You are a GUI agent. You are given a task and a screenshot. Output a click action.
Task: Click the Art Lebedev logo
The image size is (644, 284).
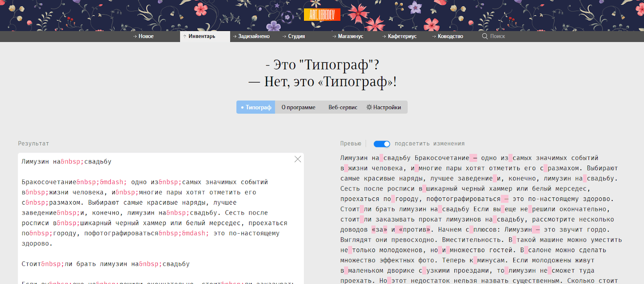[x=322, y=15]
